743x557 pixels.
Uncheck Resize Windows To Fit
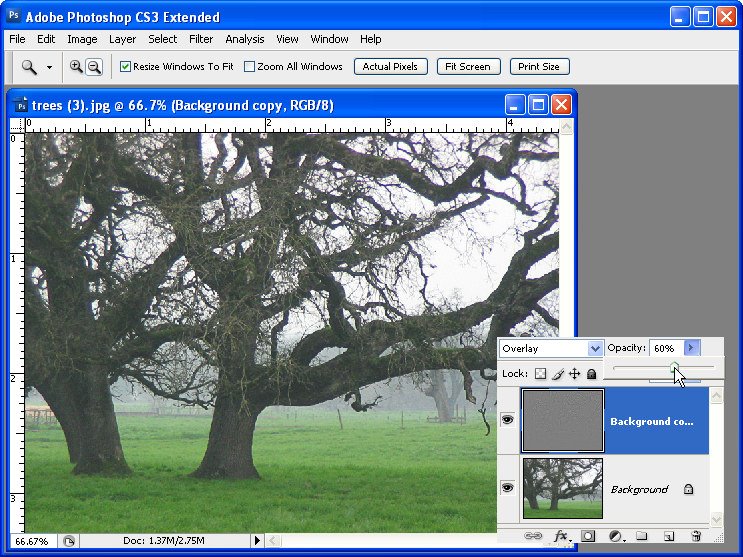[125, 66]
